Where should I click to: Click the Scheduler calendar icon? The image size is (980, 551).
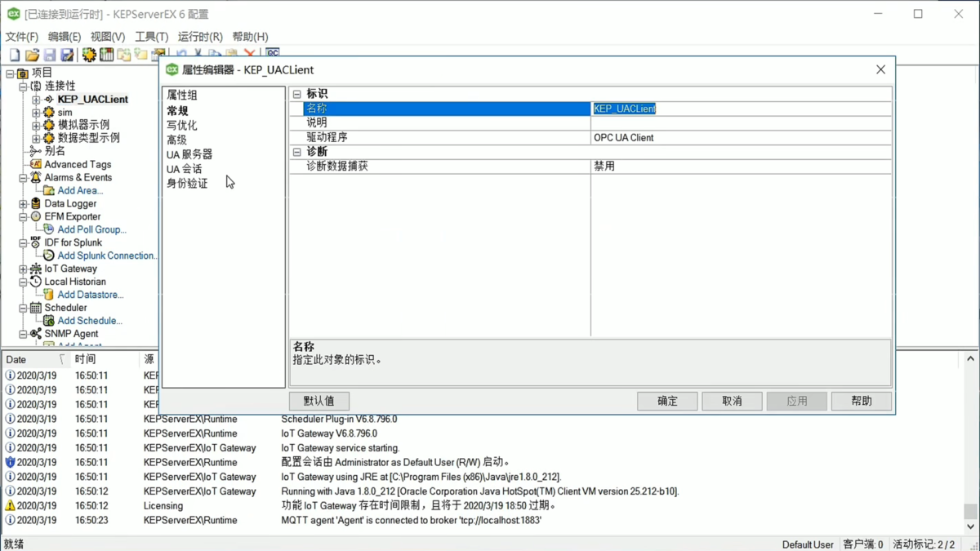[x=36, y=308]
